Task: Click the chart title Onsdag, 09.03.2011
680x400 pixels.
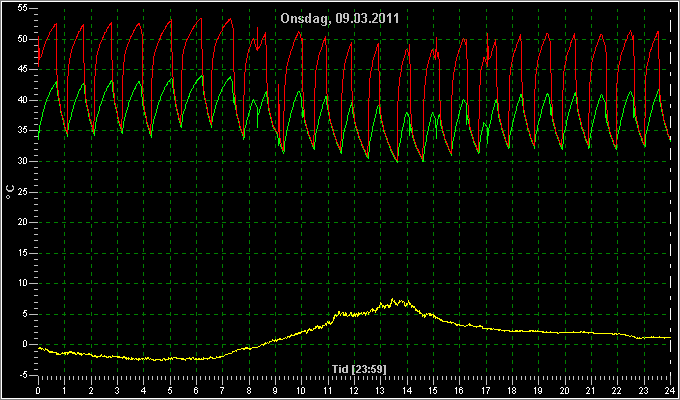Action: 340,18
